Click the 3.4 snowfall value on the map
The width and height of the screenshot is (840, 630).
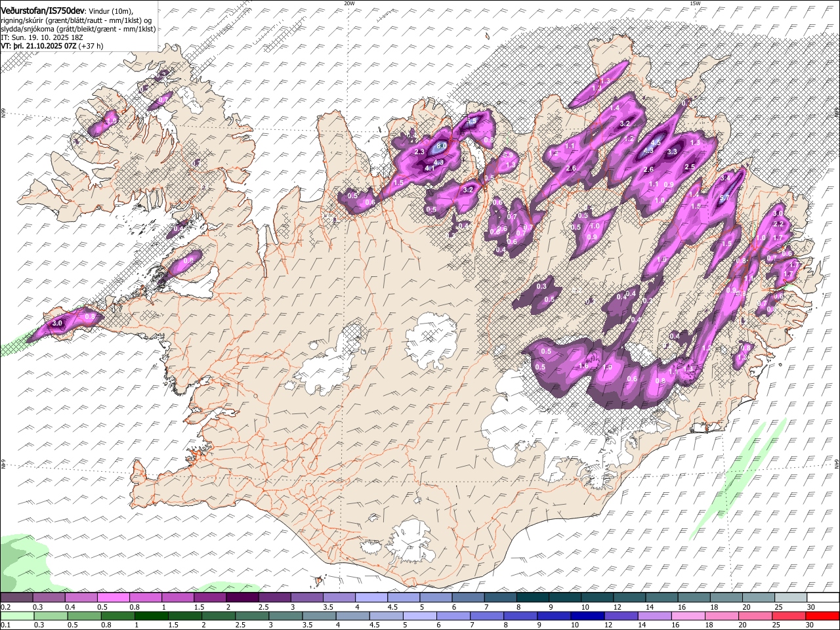[725, 178]
